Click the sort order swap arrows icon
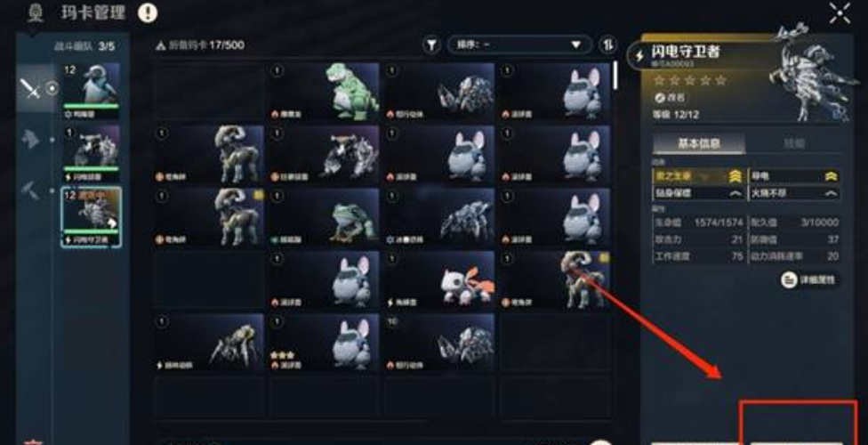This screenshot has height=445, width=868. [607, 44]
